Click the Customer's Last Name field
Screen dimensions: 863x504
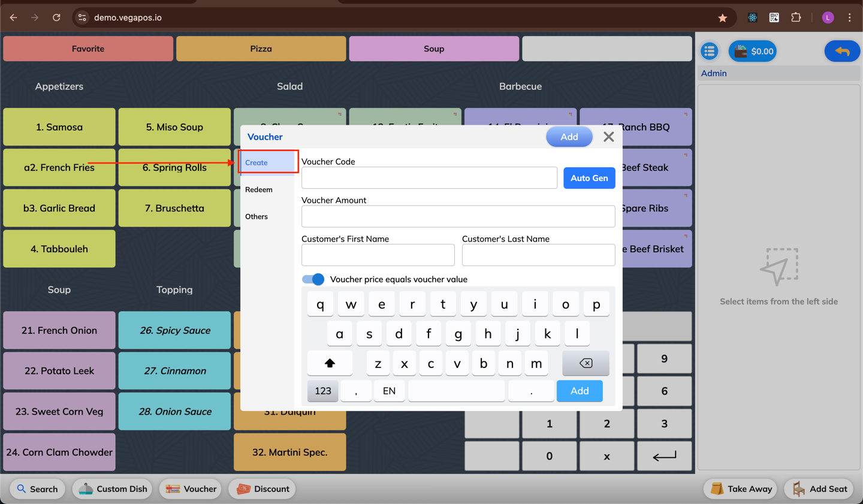tap(538, 255)
